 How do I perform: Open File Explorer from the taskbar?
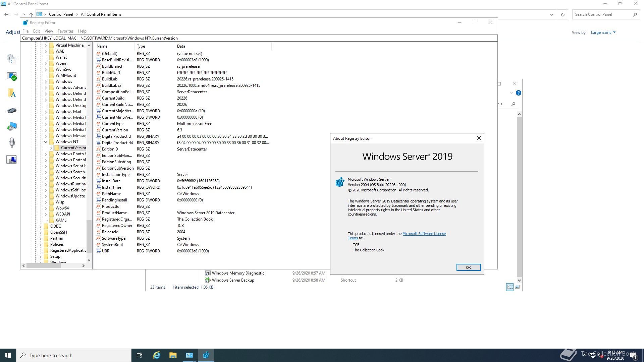click(173, 355)
